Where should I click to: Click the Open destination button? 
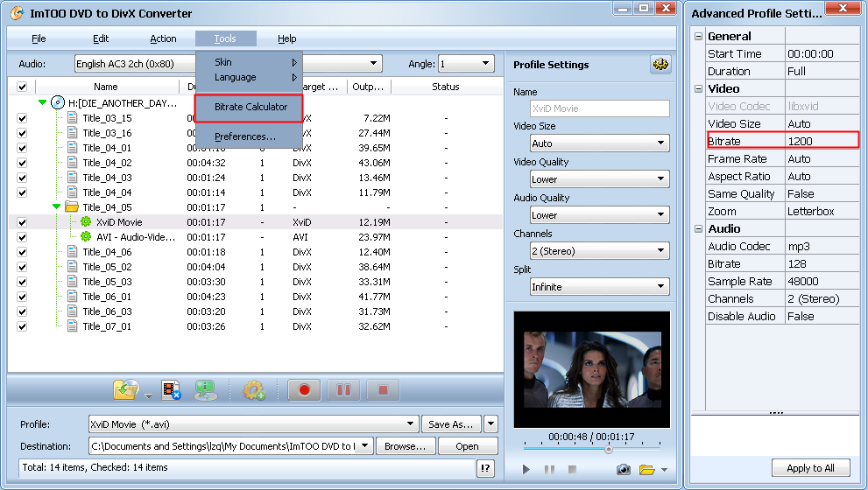point(467,446)
